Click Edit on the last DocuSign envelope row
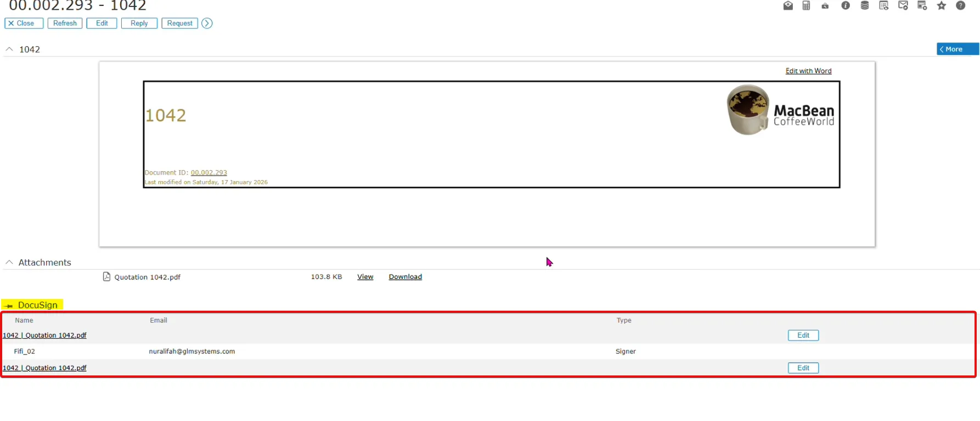This screenshot has height=421, width=980. (x=803, y=368)
